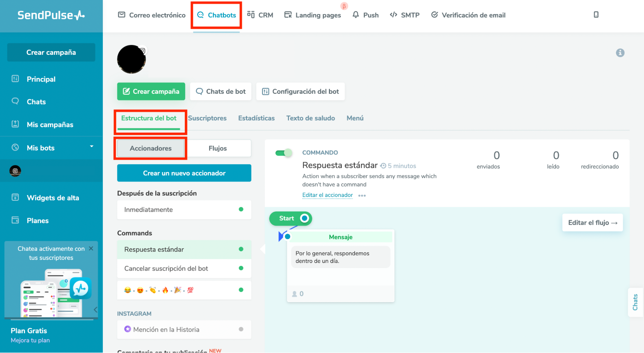644x353 pixels.
Task: Switch to Texto de saludo tab
Action: point(311,118)
